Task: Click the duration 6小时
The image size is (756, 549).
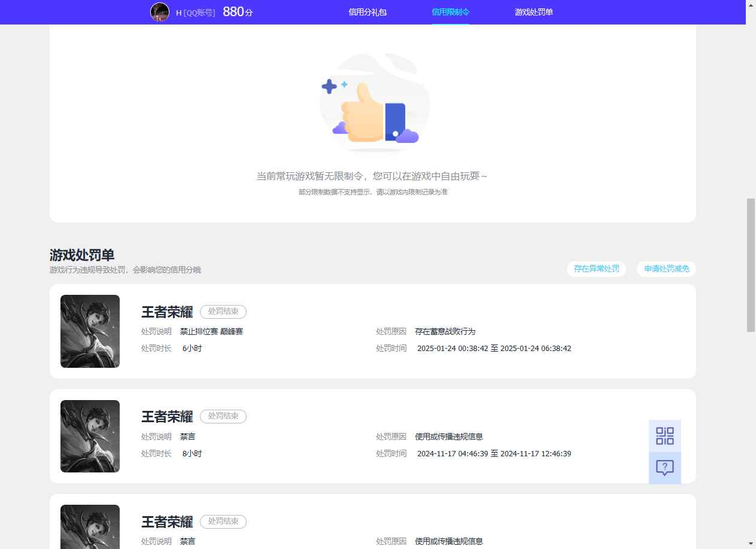Action: tap(192, 348)
